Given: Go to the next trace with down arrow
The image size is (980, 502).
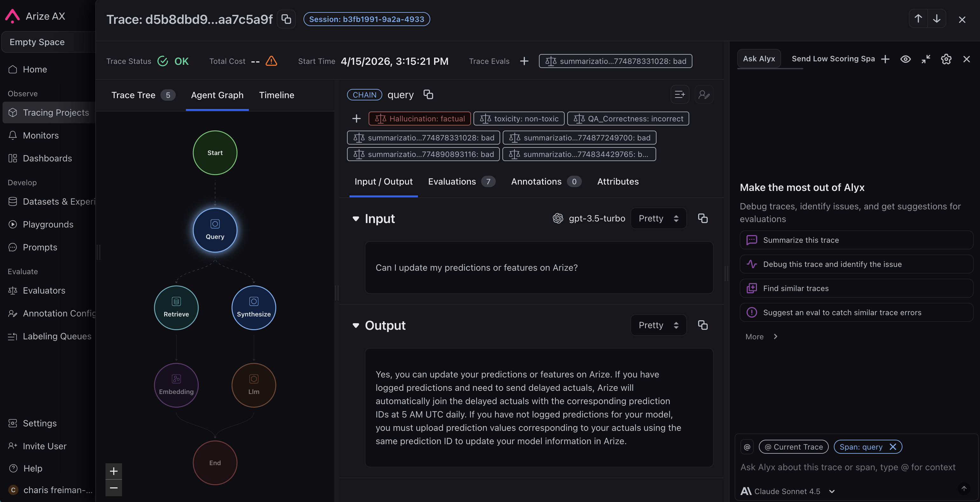Looking at the screenshot, I should [x=937, y=19].
